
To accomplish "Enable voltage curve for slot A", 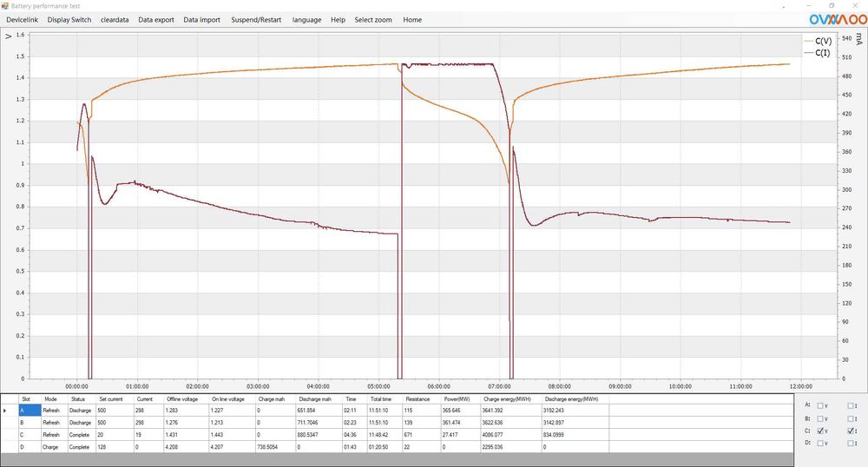I will point(820,405).
